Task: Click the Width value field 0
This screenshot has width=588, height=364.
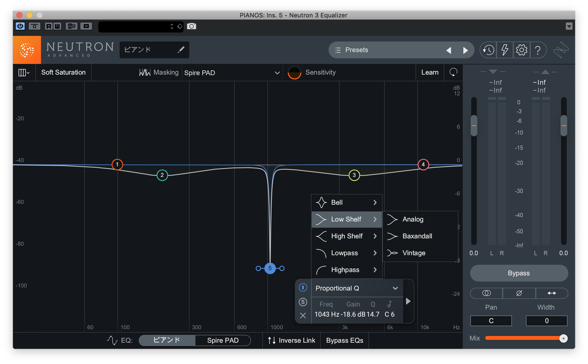Action: [546, 321]
